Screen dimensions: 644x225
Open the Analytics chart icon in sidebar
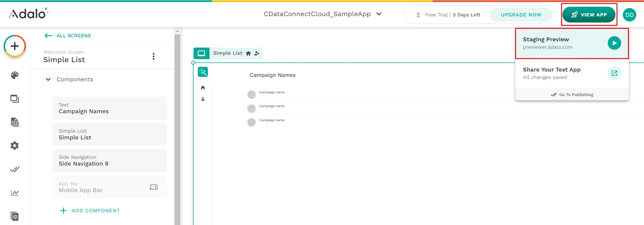click(x=15, y=193)
